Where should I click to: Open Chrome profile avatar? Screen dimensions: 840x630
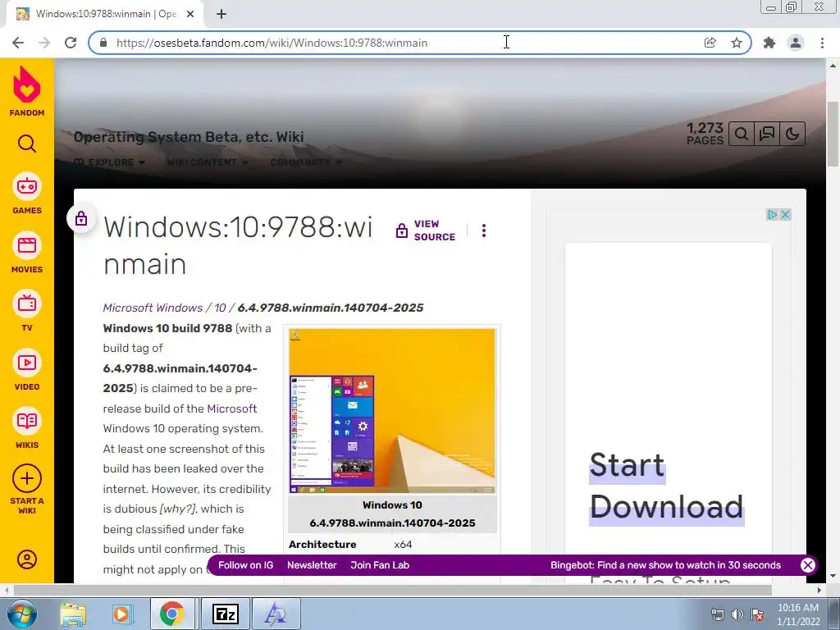tap(796, 43)
